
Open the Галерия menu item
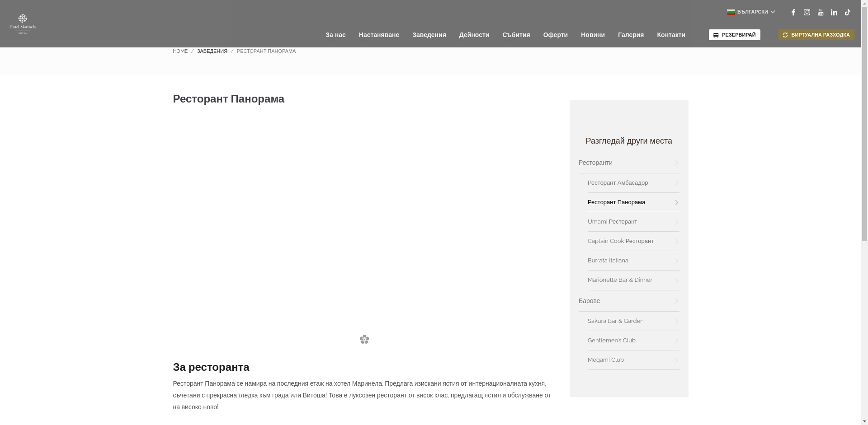pyautogui.click(x=631, y=35)
